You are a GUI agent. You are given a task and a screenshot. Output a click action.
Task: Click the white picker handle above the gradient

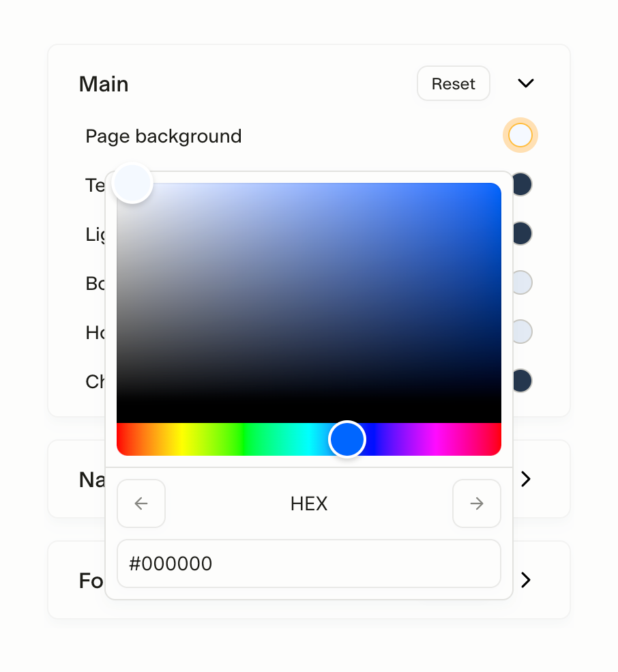132,183
